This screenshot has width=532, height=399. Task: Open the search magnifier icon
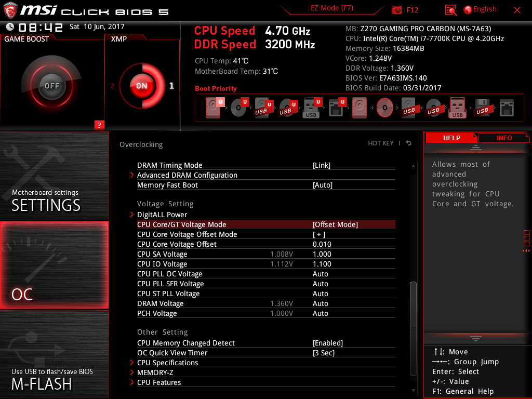pos(450,10)
